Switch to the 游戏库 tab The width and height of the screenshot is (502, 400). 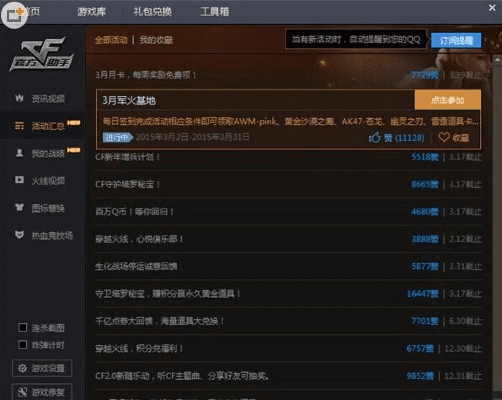tap(91, 12)
